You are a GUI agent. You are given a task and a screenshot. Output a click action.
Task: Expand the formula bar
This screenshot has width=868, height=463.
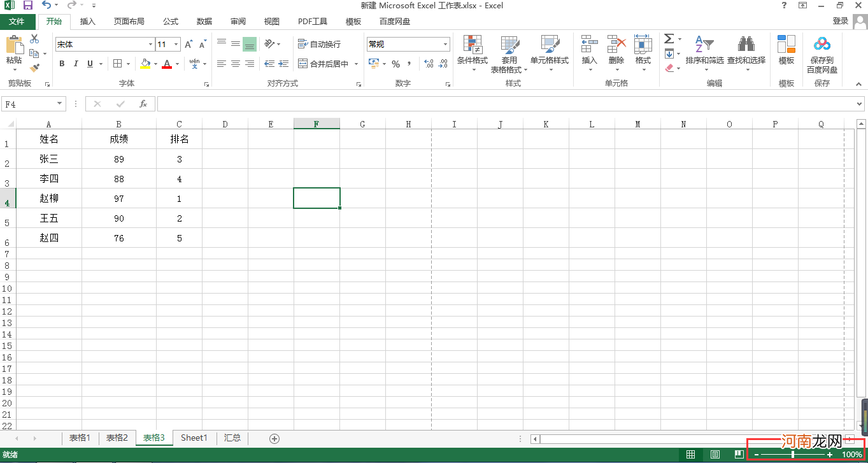pyautogui.click(x=860, y=104)
